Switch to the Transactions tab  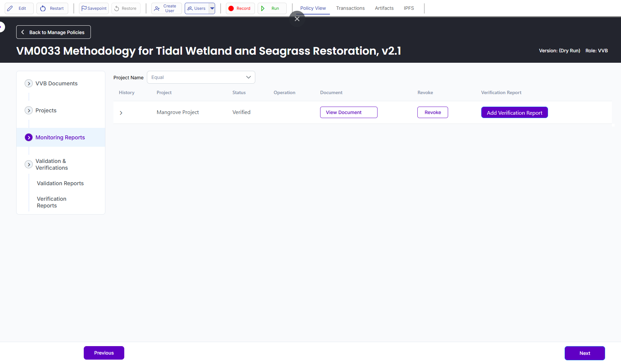click(350, 8)
